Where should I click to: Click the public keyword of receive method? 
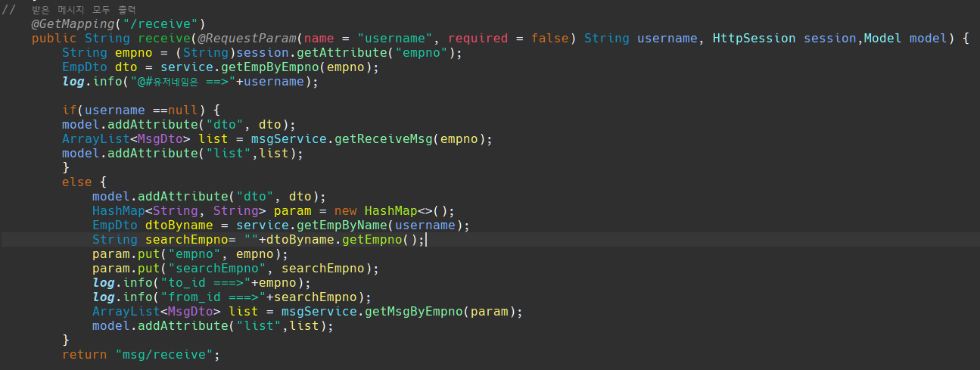click(x=54, y=39)
